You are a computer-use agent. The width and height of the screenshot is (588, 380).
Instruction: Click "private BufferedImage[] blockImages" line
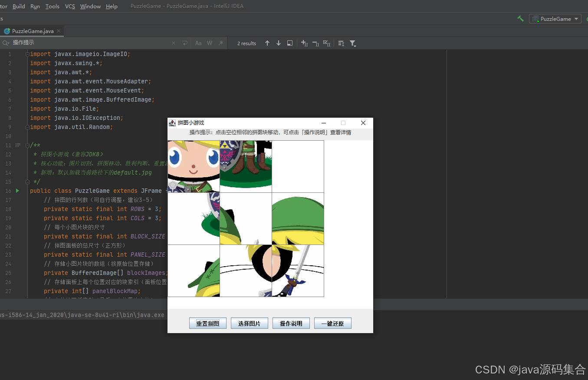point(105,273)
